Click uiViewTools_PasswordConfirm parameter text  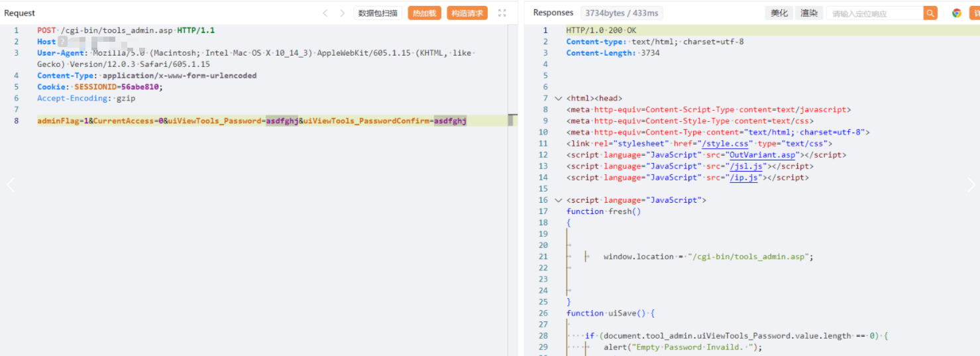pos(366,121)
